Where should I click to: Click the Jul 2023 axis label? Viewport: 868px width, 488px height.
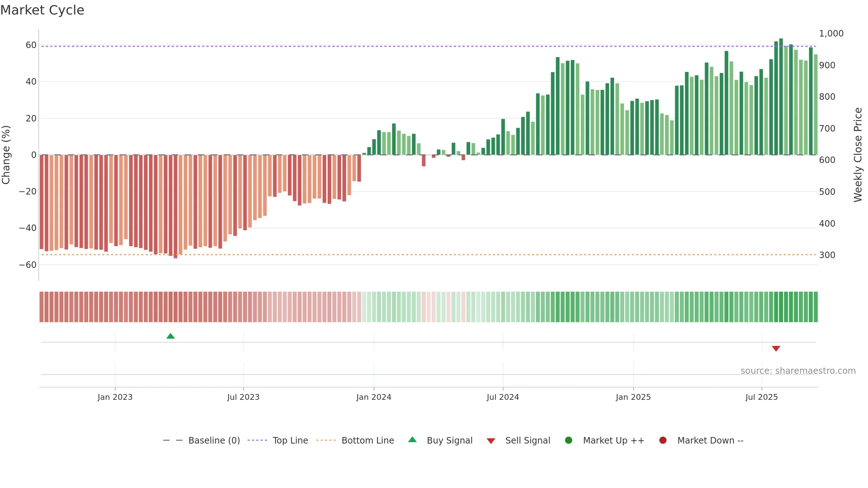coord(243,397)
